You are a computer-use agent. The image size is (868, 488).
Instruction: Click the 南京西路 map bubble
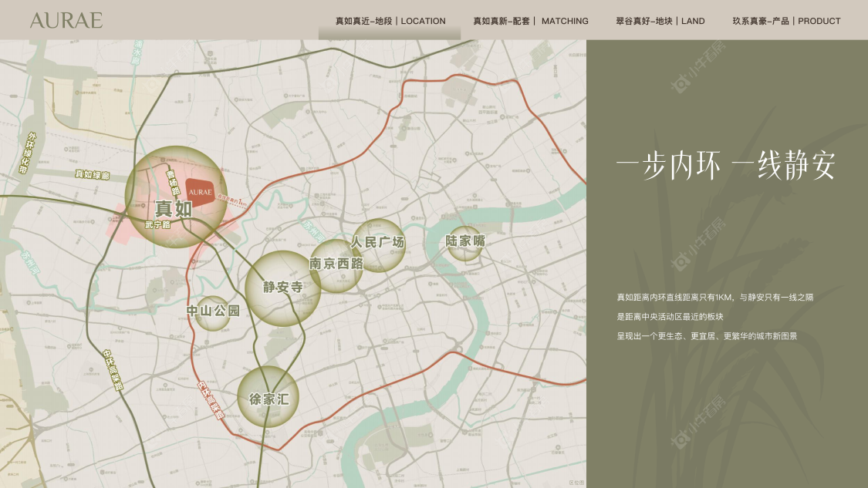[336, 264]
